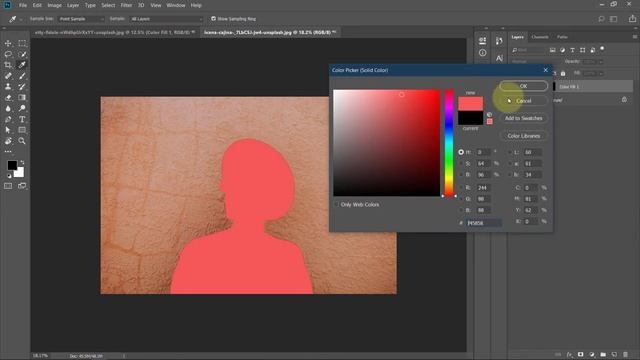Open the layer Fill dropdown arrow
The height and width of the screenshot is (360, 640).
point(601,73)
